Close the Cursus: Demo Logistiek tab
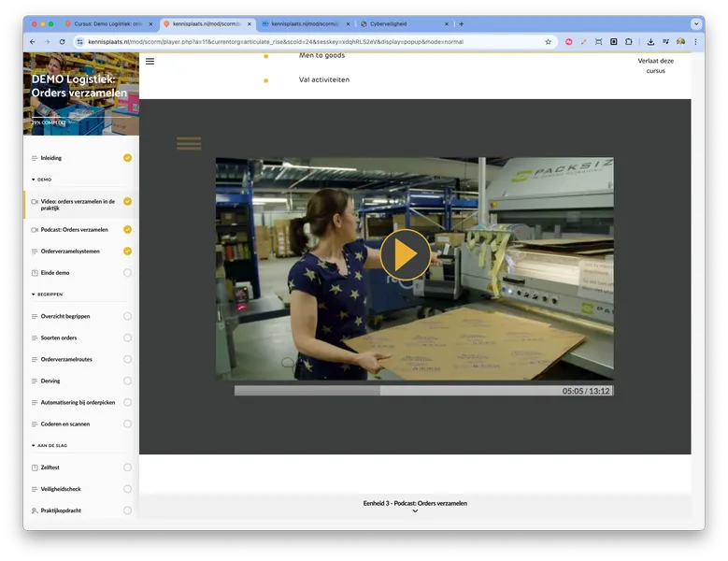Viewport: 728px width, 561px height. (x=150, y=23)
